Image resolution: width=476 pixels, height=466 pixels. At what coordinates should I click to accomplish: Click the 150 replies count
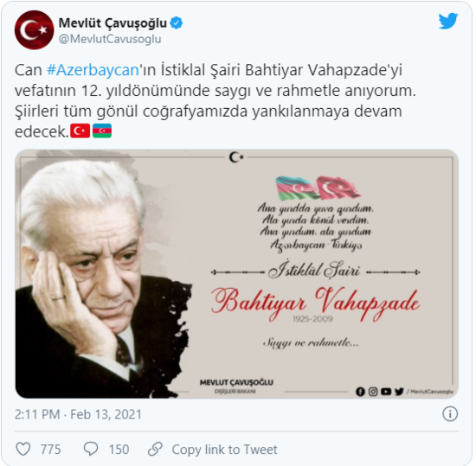pyautogui.click(x=119, y=450)
